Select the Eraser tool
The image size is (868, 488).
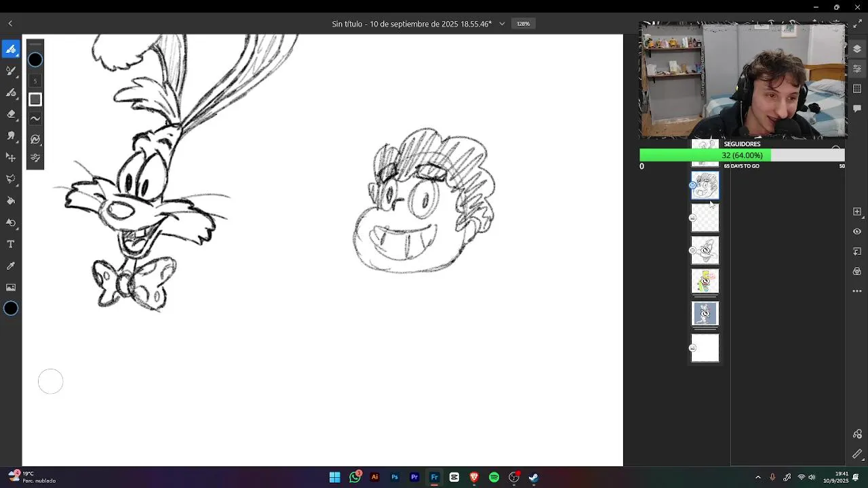(x=11, y=115)
